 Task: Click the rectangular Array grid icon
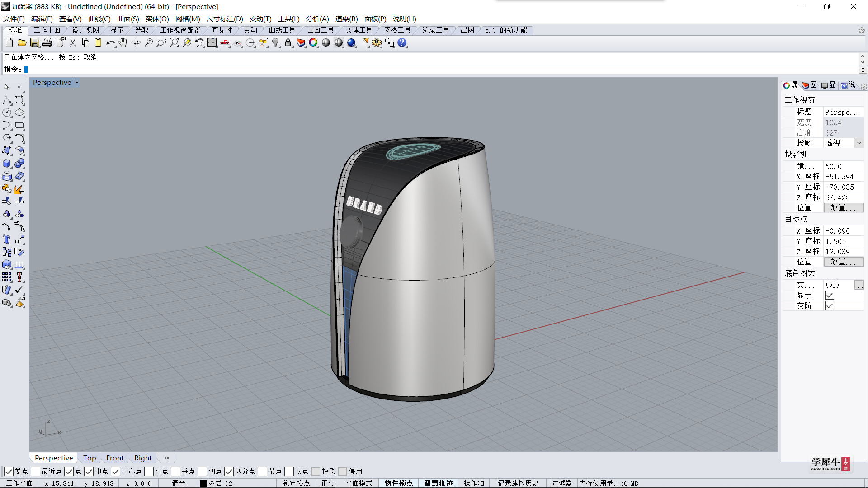pos(7,277)
